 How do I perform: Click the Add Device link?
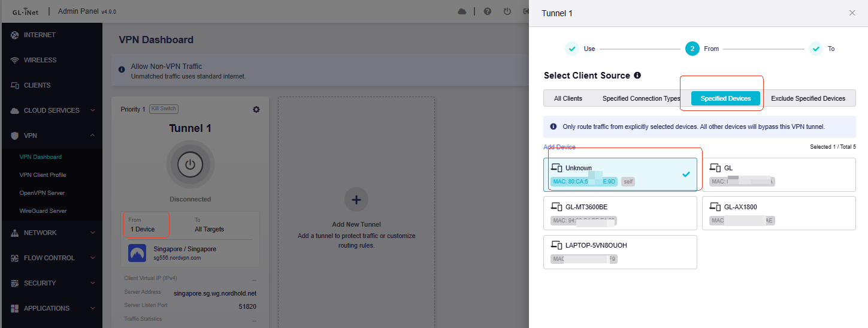click(x=559, y=147)
